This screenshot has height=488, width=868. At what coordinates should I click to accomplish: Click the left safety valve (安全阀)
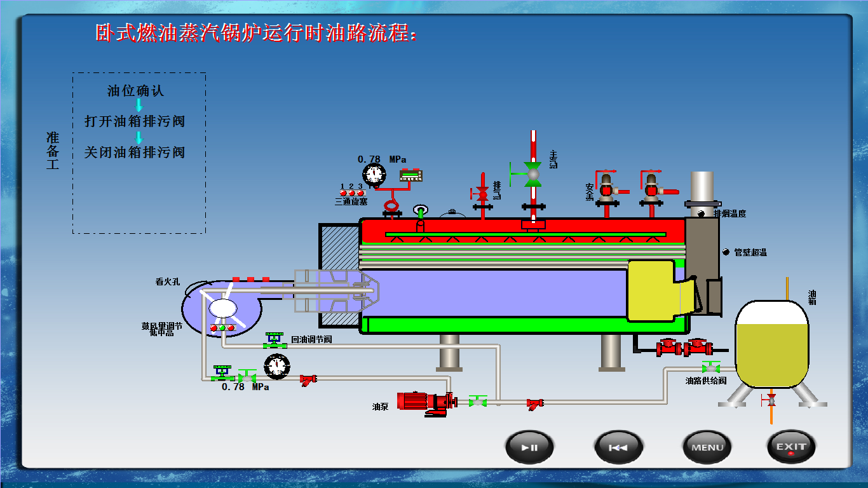(607, 189)
